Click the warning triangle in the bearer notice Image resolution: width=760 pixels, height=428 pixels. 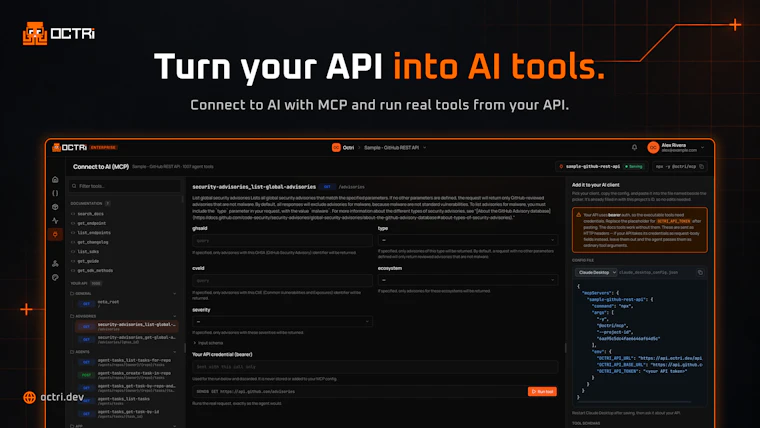578,214
